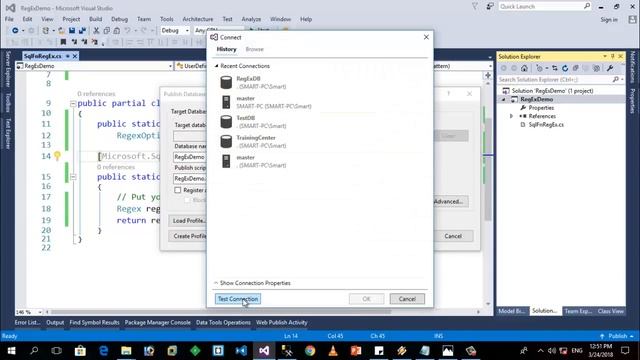
Task: Switch to Browse tab in Connect dialog
Action: [254, 49]
